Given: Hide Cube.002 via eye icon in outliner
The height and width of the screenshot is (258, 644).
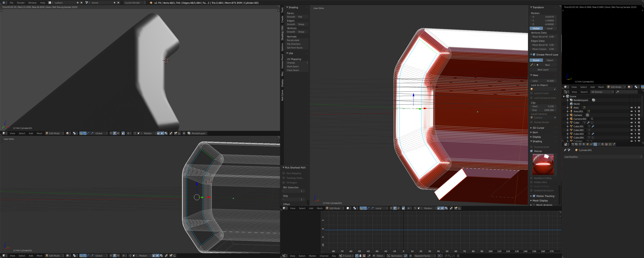Looking at the screenshot, I should click(631, 130).
